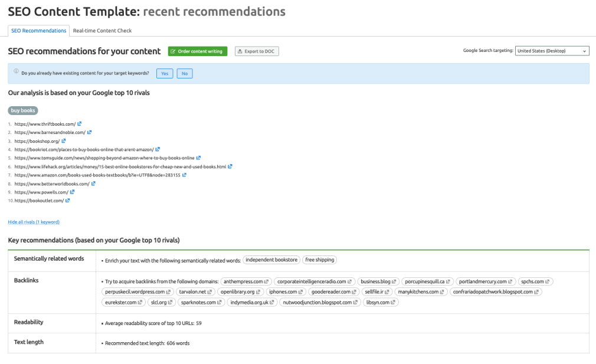Click the info icon in blue banner
Viewport: 596px width, 364px height.
(x=16, y=72)
